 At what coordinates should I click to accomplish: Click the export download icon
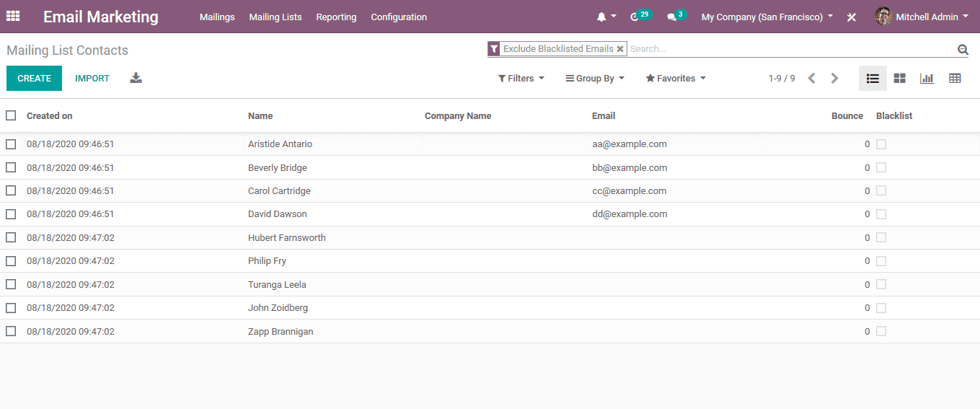point(136,78)
